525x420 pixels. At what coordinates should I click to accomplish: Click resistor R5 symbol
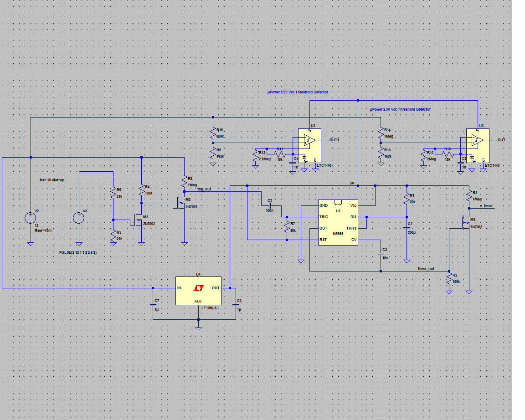(x=113, y=236)
